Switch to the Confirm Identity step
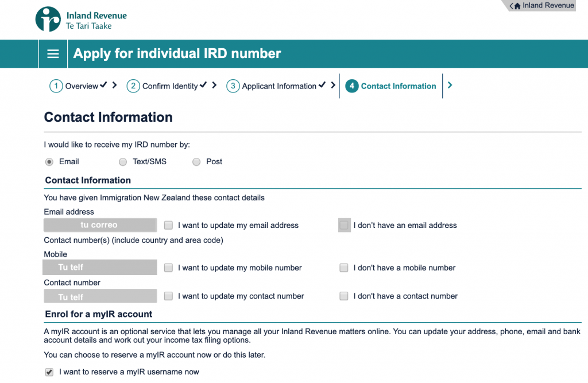The image size is (588, 383). point(170,86)
